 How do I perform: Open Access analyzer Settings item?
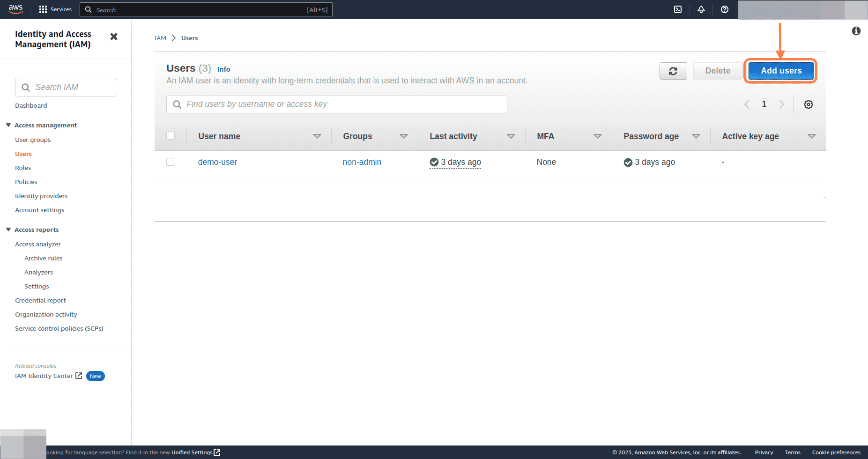click(x=37, y=286)
